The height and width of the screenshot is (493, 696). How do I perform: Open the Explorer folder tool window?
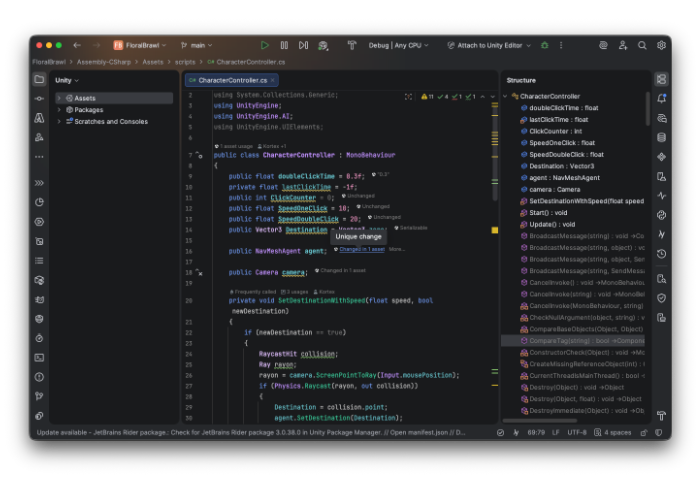pyautogui.click(x=39, y=79)
